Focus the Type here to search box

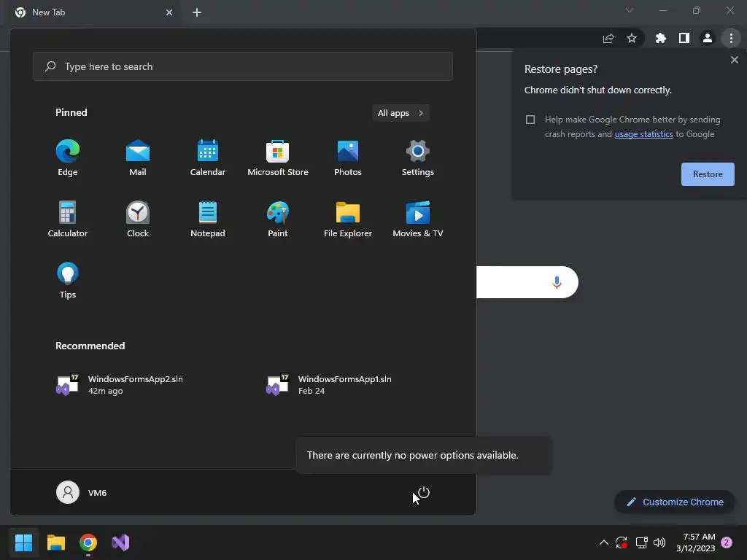pos(243,66)
